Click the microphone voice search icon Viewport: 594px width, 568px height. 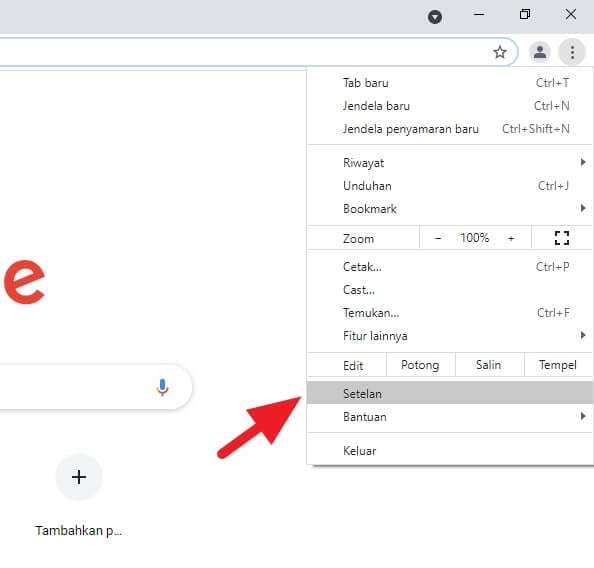(163, 387)
